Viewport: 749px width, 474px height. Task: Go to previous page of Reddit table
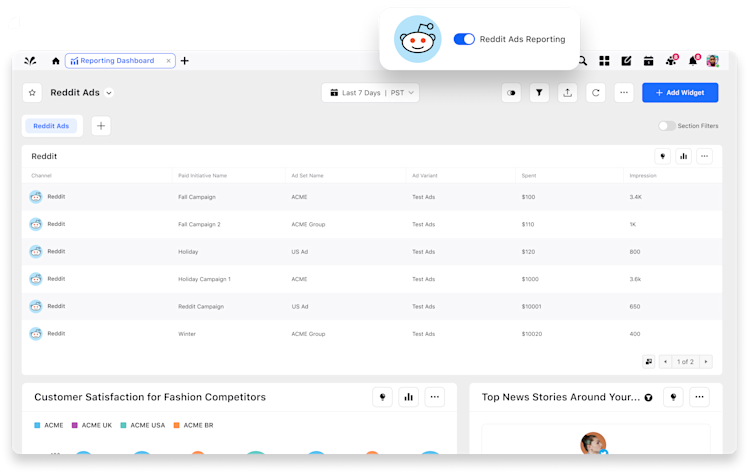tap(665, 362)
